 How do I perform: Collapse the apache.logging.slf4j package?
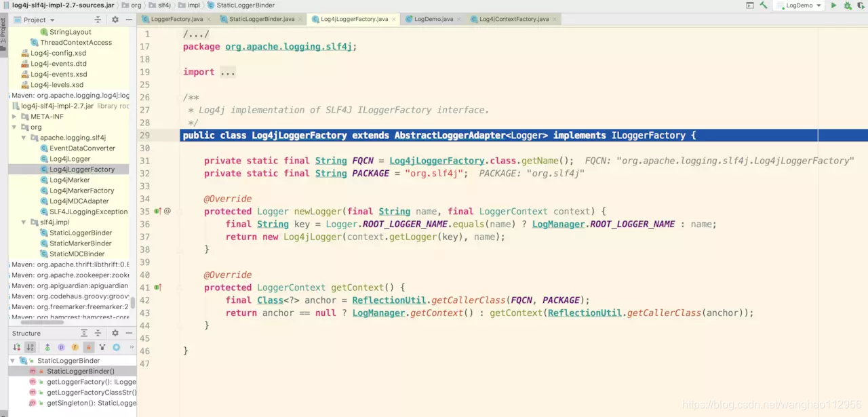24,138
